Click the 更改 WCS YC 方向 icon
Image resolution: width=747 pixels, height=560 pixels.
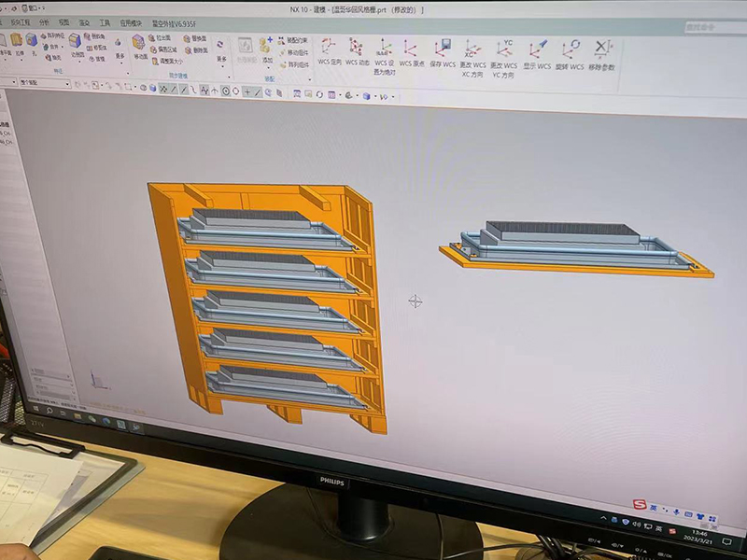click(504, 49)
